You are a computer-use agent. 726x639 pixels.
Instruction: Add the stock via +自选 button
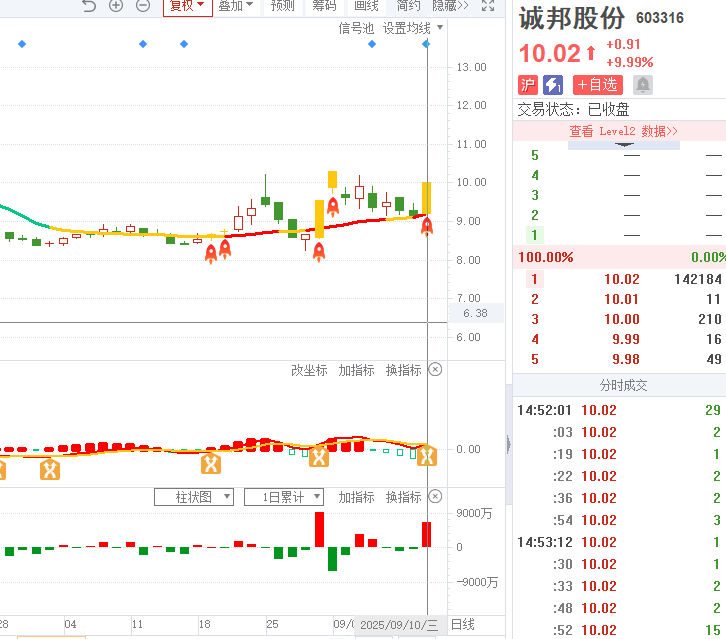(598, 85)
